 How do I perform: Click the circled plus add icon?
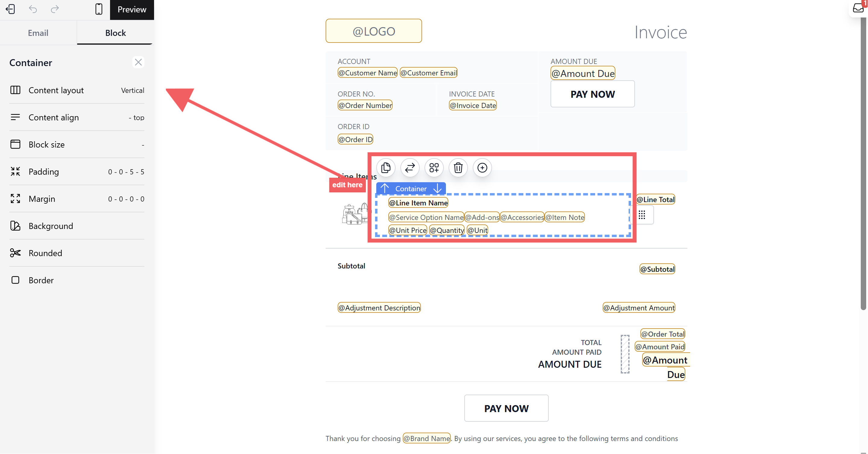click(x=482, y=167)
